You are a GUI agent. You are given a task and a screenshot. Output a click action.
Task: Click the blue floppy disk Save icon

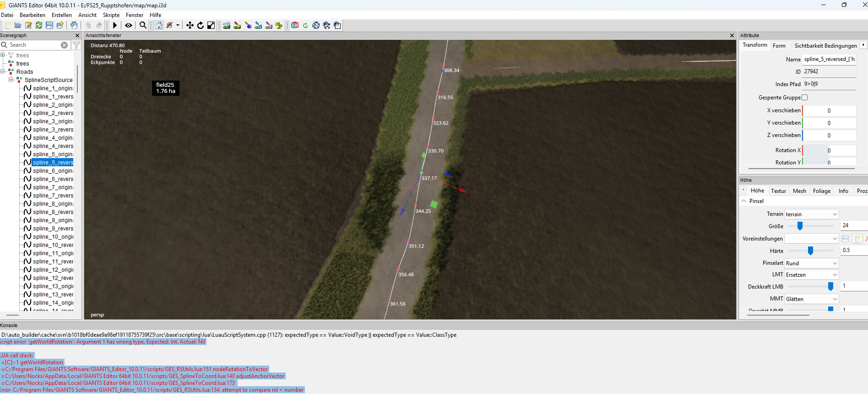tap(49, 25)
